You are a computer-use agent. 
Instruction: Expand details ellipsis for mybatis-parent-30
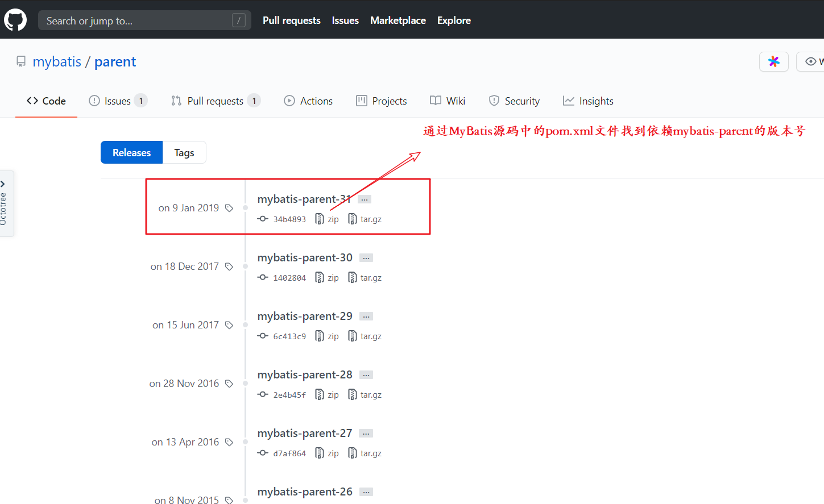(366, 258)
